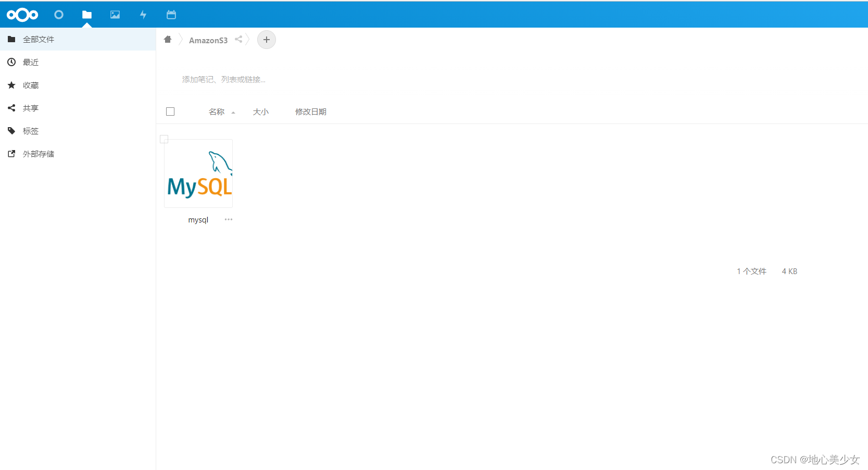Open the Files app icon

click(87, 15)
